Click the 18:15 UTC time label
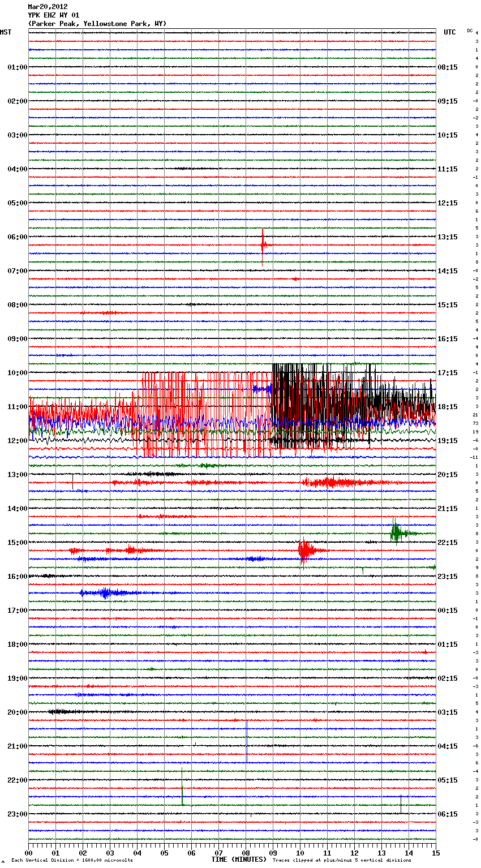This screenshot has height=868, width=481. [448, 407]
